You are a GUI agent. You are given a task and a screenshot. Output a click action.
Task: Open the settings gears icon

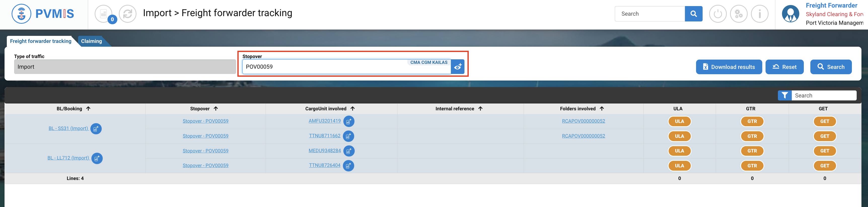coord(739,14)
